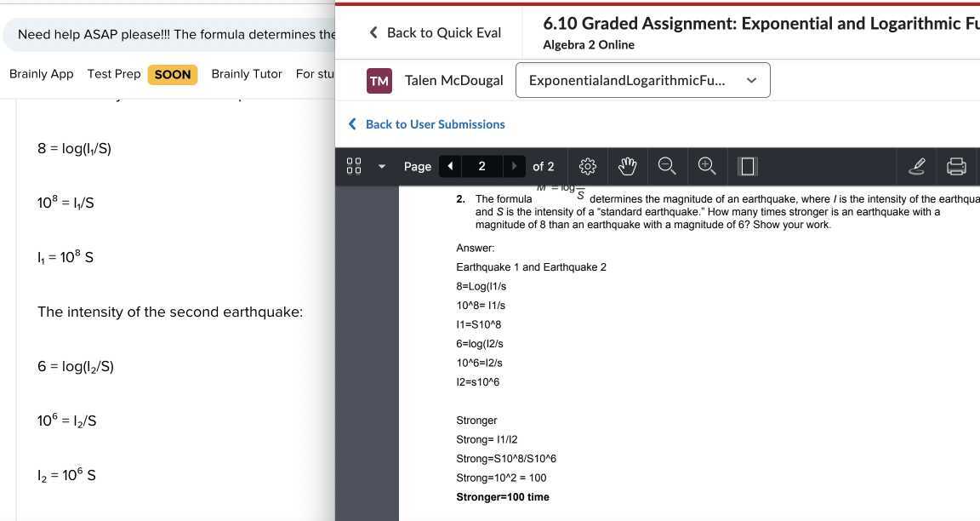Expand the grid view options chevron
Image resolution: width=980 pixels, height=521 pixels.
382,166
